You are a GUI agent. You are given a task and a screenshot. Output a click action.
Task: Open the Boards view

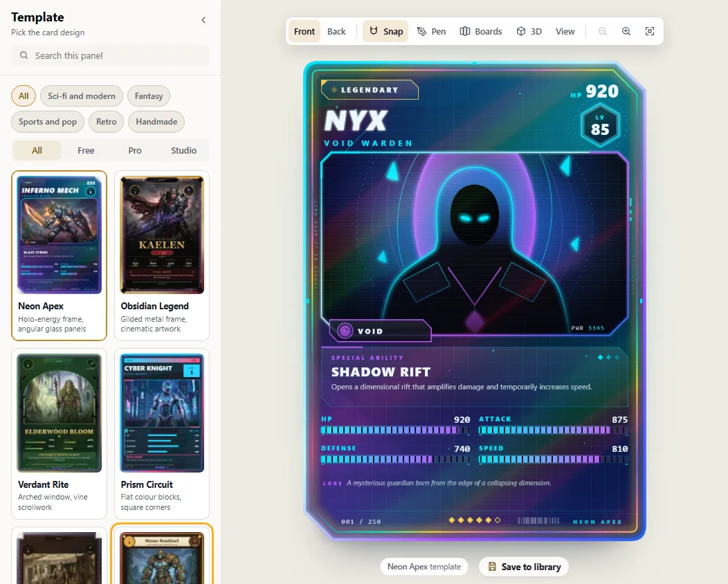tap(481, 31)
